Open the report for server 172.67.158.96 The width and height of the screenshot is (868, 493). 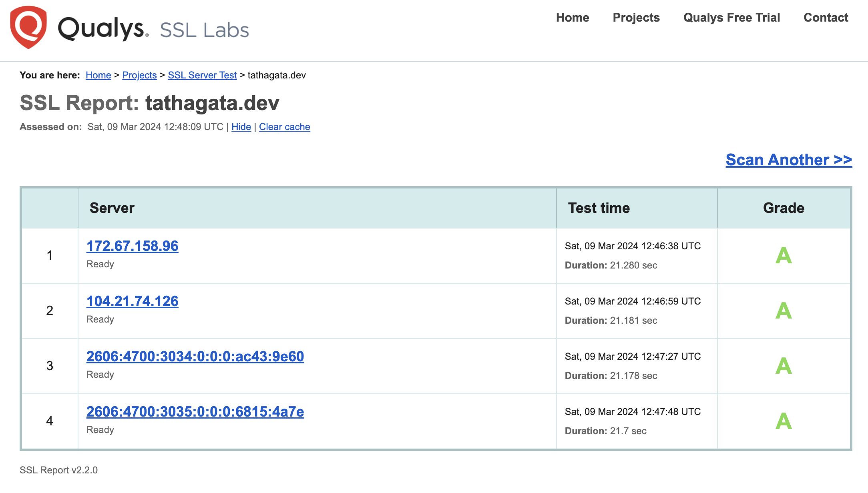(x=132, y=246)
